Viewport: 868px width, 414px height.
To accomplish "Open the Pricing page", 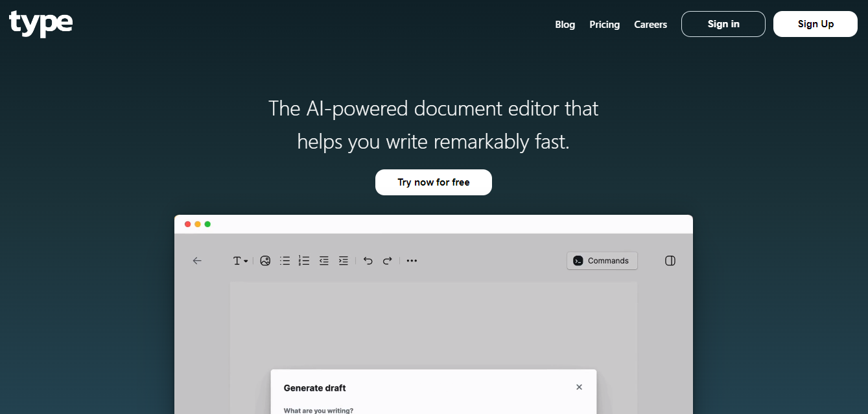I will click(604, 25).
